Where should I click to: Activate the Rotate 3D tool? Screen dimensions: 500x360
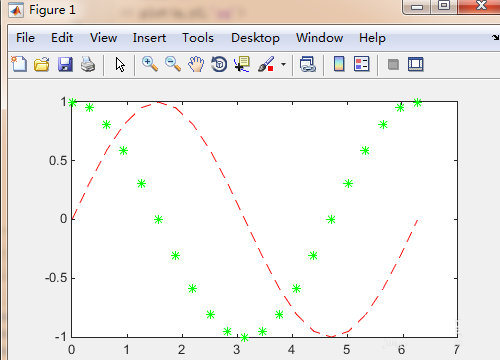(219, 64)
